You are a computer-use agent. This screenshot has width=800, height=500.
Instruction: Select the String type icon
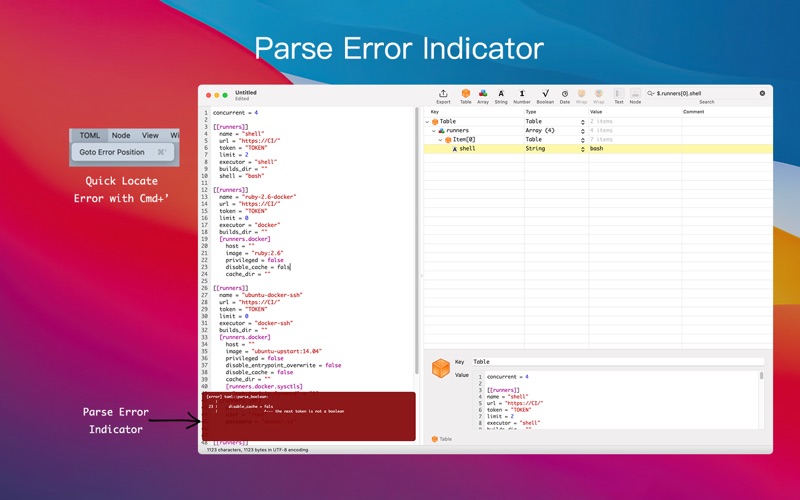[x=501, y=95]
